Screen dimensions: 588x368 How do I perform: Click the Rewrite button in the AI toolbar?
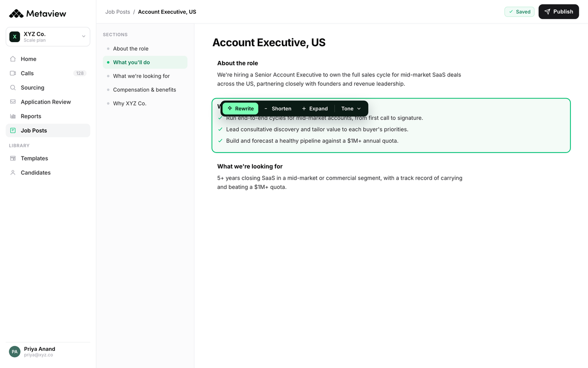(240, 108)
